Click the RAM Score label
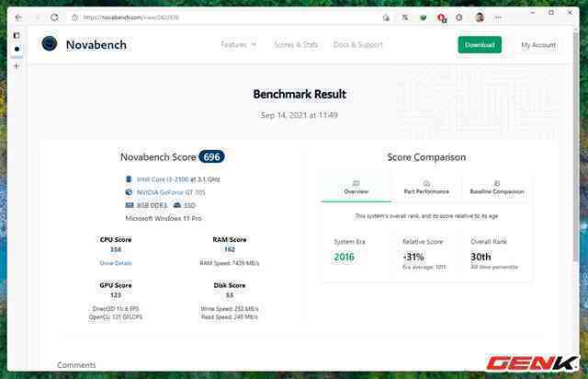Screen dimensions: 588x379 (x=230, y=240)
